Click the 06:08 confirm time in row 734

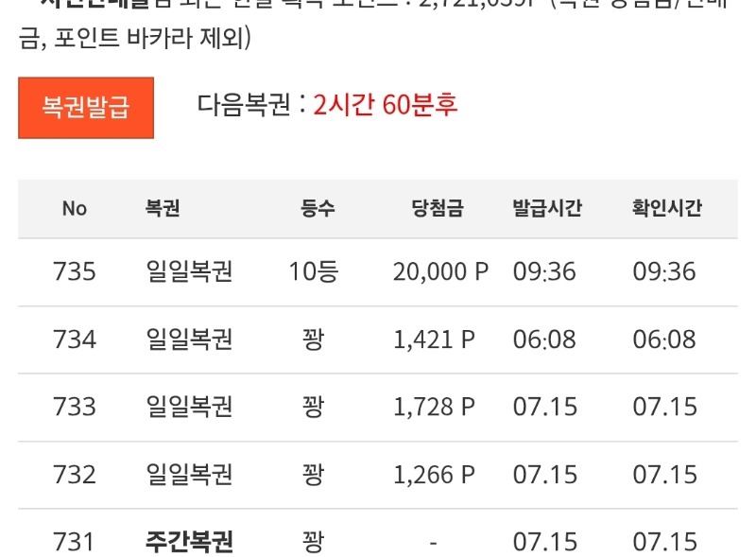664,339
